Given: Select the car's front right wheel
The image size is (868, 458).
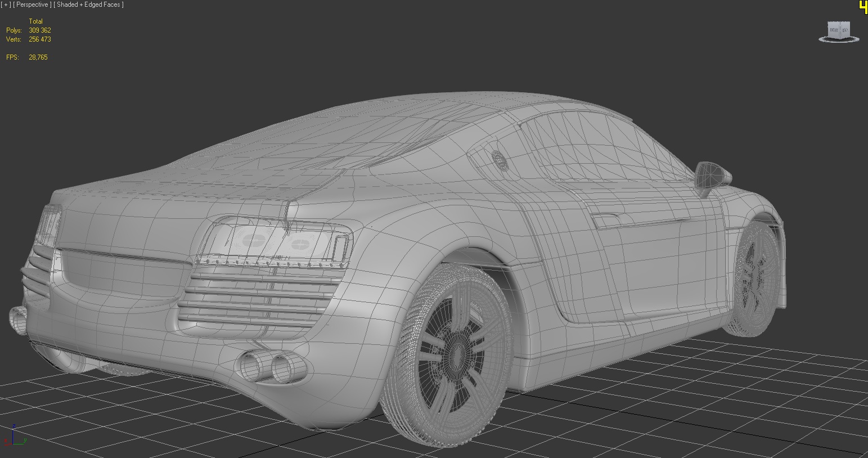Looking at the screenshot, I should tap(756, 280).
